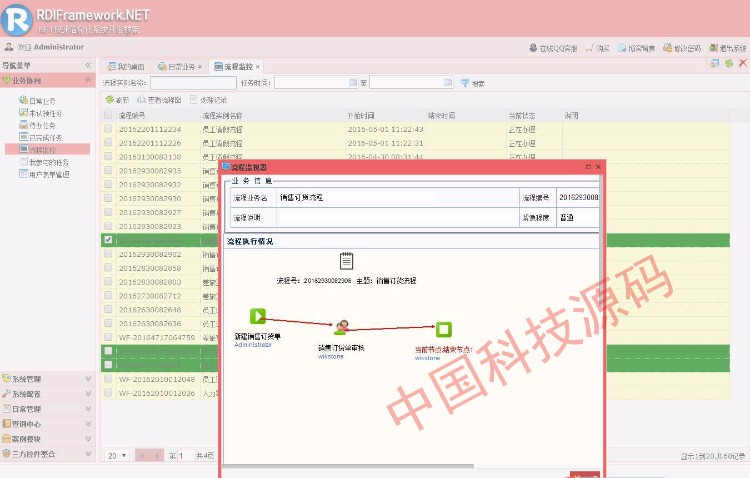Select the sidebar tree item with checkmark icon
Viewport: 750px width, 478px height.
(x=41, y=113)
